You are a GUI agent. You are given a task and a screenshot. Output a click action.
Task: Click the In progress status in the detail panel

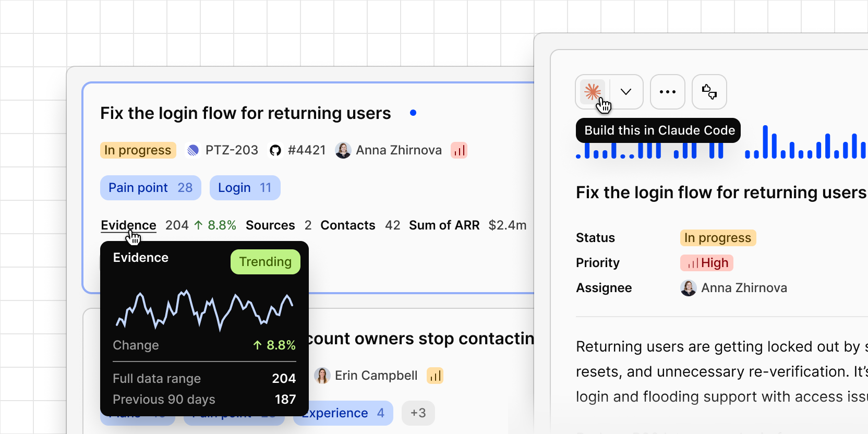718,238
